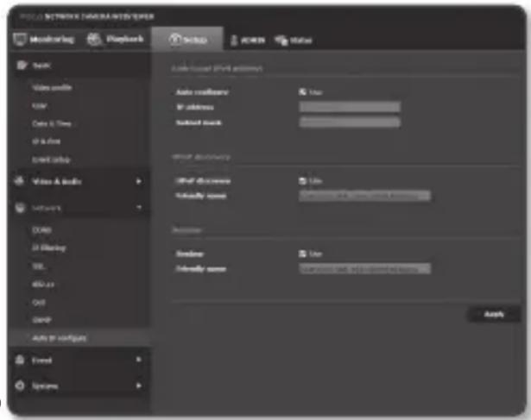Collapse the Network section arrow
The image size is (531, 420).
(139, 207)
